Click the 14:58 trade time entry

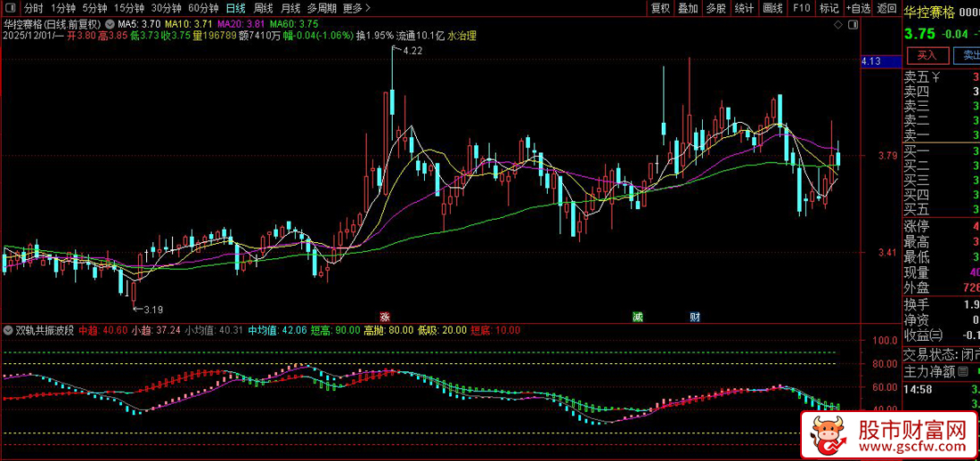coord(918,389)
